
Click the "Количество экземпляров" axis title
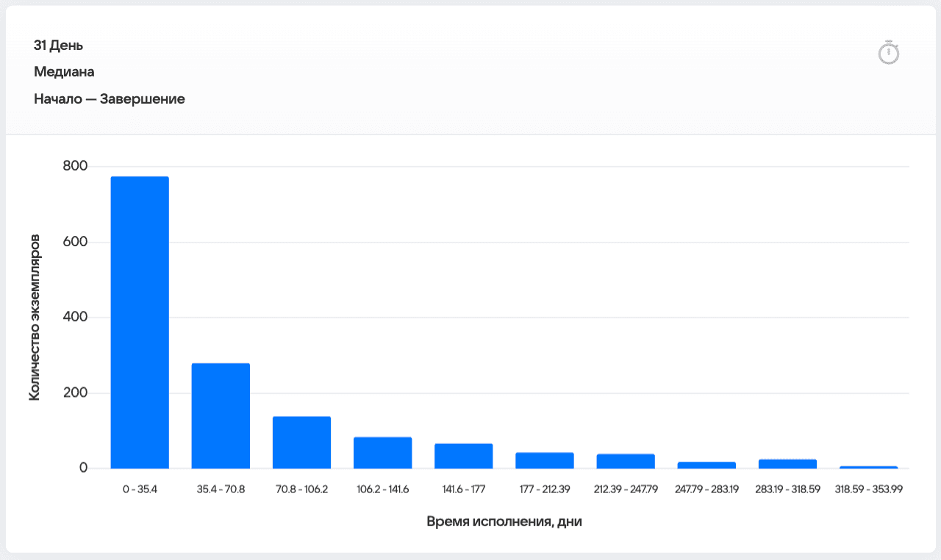35,317
